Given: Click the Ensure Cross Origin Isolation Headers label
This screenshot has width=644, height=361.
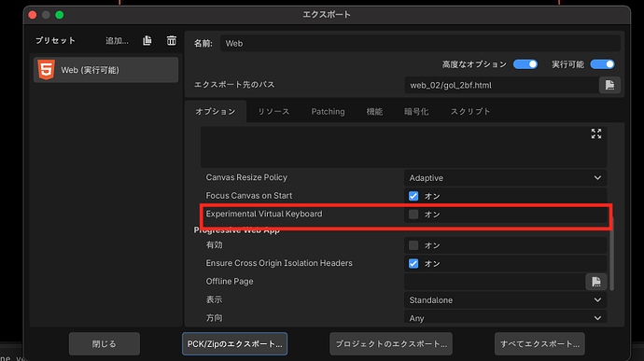Looking at the screenshot, I should [x=279, y=263].
